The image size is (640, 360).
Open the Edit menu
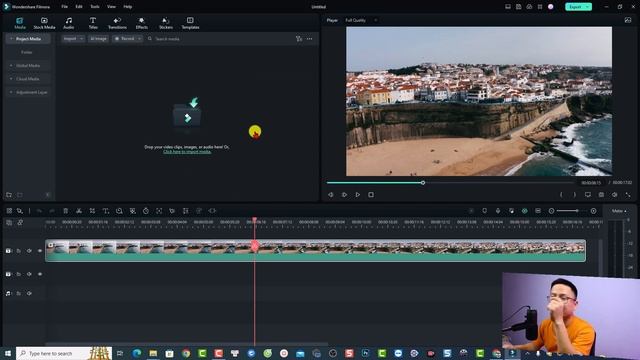[79, 7]
